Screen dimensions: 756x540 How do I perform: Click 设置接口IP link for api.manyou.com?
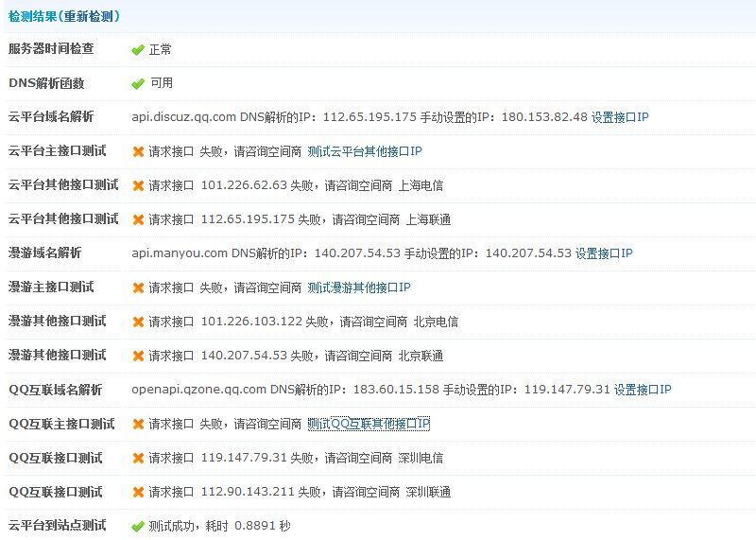click(x=604, y=253)
